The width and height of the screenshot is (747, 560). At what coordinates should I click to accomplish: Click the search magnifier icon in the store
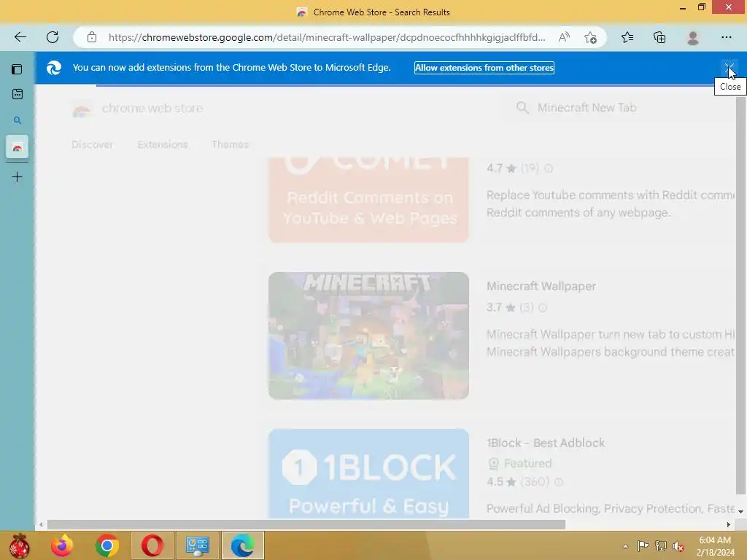522,108
